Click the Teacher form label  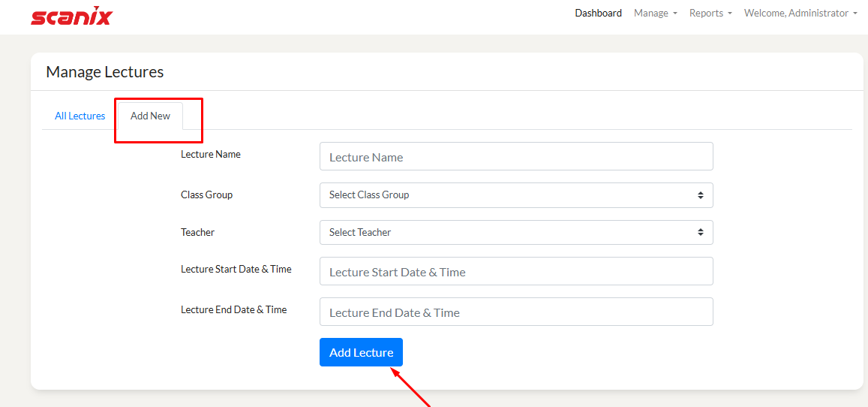197,232
